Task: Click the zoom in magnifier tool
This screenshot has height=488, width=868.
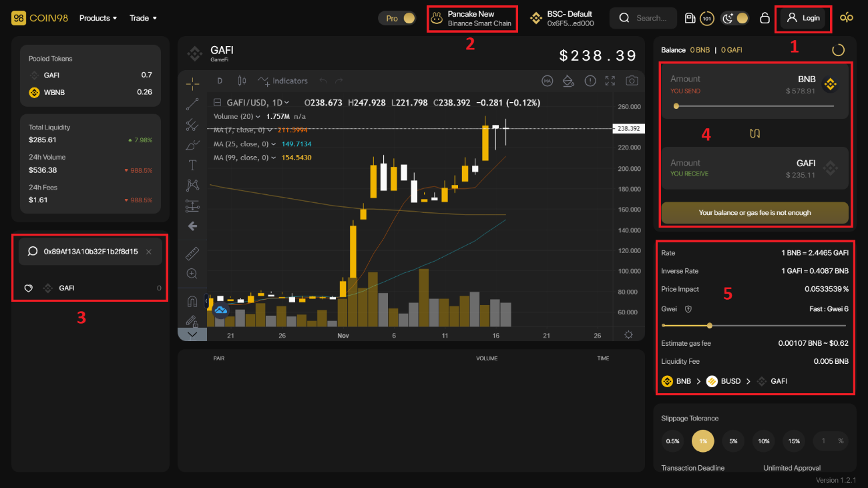Action: tap(192, 273)
